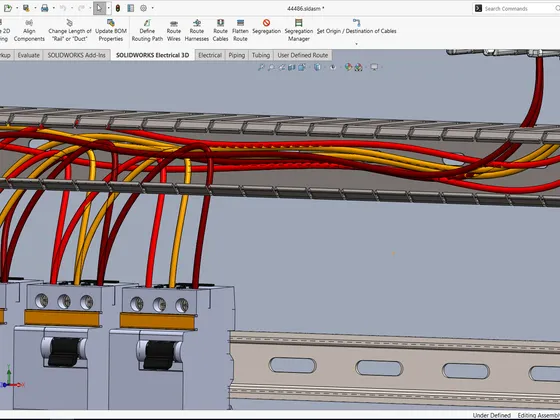Open the View Settings monitor icon
This screenshot has height=420, width=560.
point(374,67)
